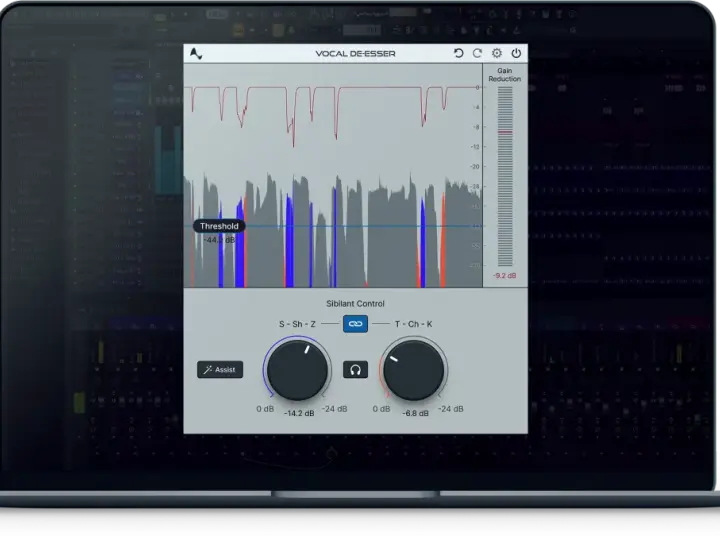Click the S - Sh - Z label
Image resolution: width=720 pixels, height=540 pixels.
pyautogui.click(x=298, y=324)
